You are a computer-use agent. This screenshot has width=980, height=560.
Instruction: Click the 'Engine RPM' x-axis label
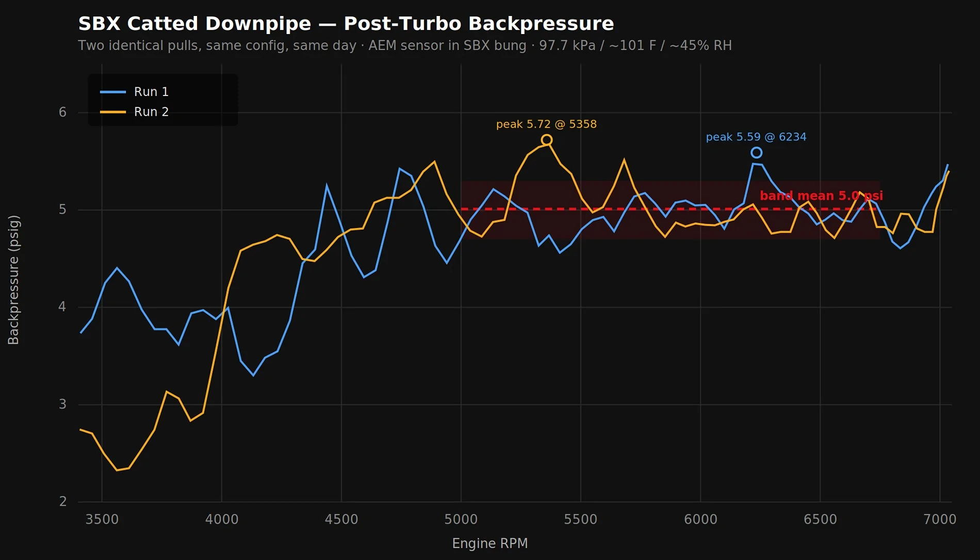pyautogui.click(x=490, y=543)
